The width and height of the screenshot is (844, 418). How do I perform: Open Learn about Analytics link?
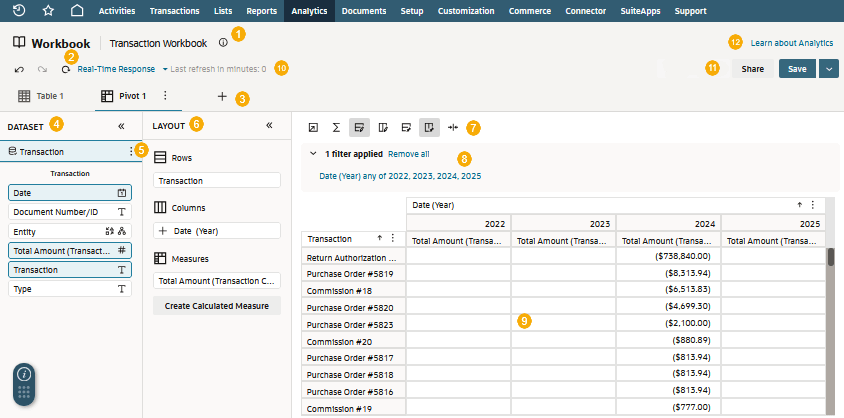[x=792, y=43]
